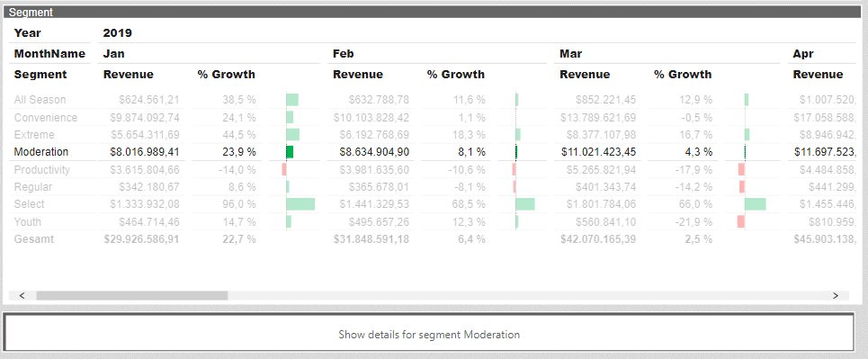Select the Convenience segment label
Screen dimensions: 868x359
coord(46,118)
